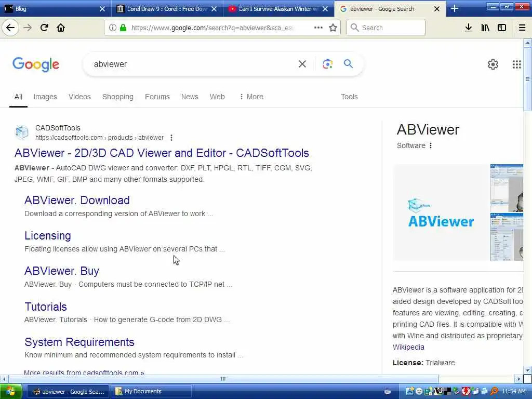Viewport: 532px width, 399px height.
Task: Open the Downloads panel arrow icon
Action: coord(468,28)
